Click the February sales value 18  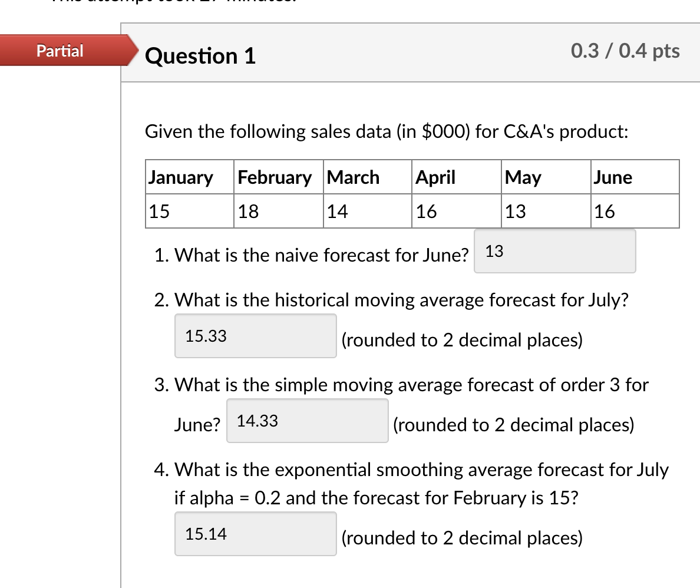tap(249, 211)
